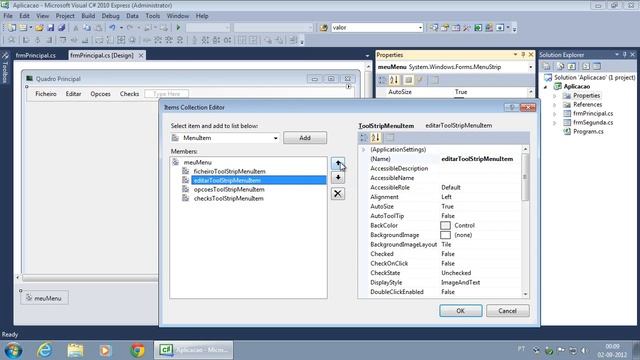Expand the frmPrincipal.cs node
Viewport: 640px width, 360px height.
(x=555, y=114)
